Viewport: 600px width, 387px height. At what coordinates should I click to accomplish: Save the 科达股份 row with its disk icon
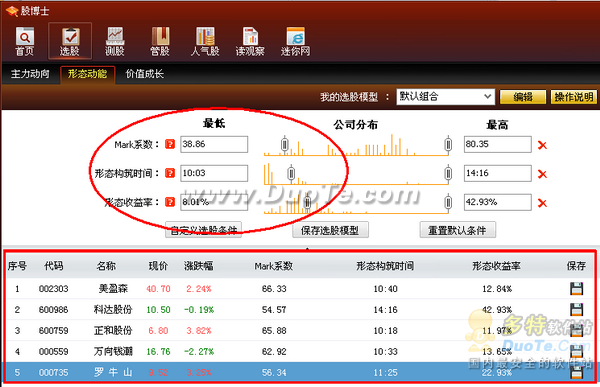[576, 309]
